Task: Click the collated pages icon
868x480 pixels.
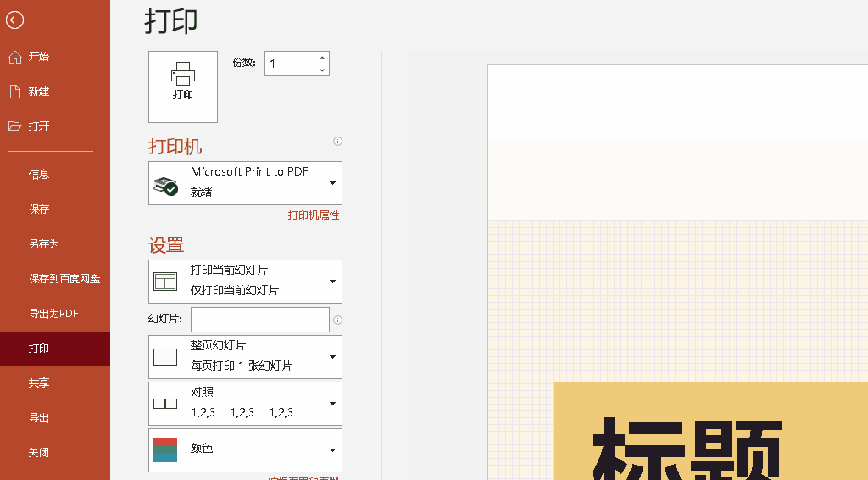Action: click(x=165, y=404)
